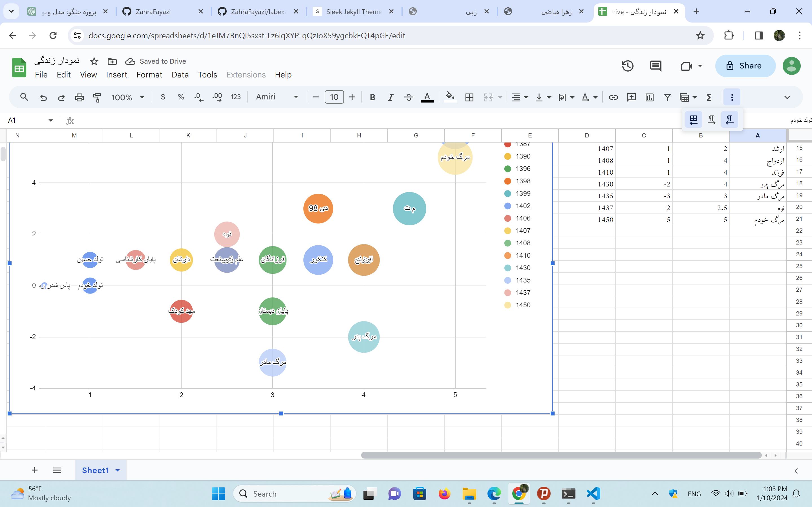Click the insert chart icon
The image size is (812, 507).
tap(649, 97)
